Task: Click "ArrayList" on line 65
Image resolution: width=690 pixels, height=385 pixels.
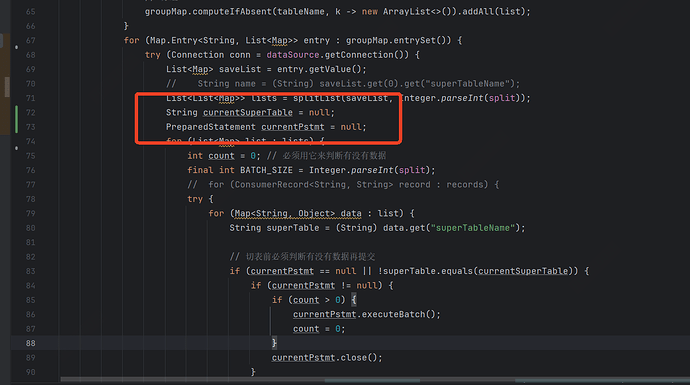Action: pos(406,12)
